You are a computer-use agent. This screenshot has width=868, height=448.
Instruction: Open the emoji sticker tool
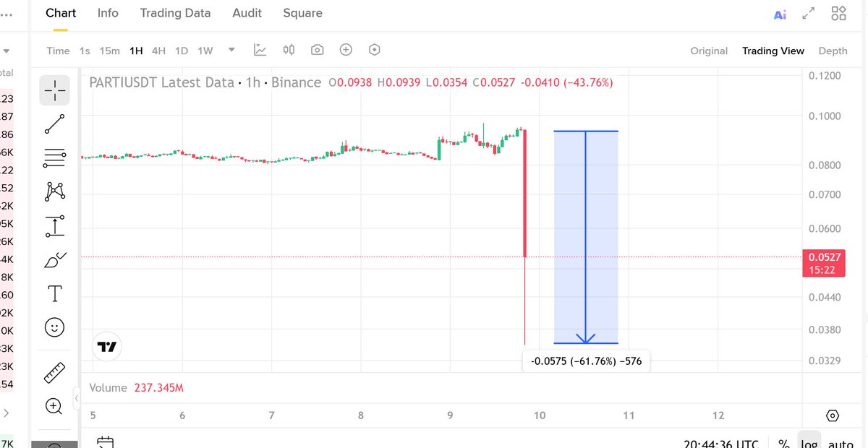coord(55,327)
